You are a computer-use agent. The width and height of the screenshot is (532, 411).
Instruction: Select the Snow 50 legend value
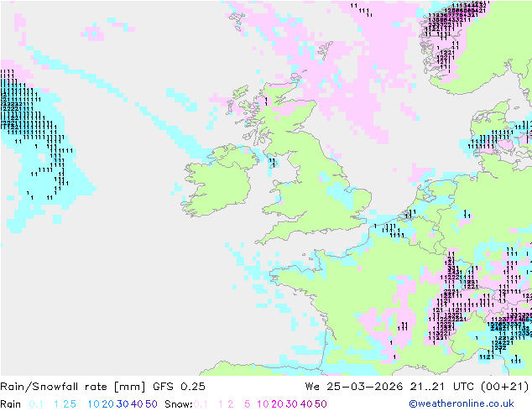click(321, 404)
